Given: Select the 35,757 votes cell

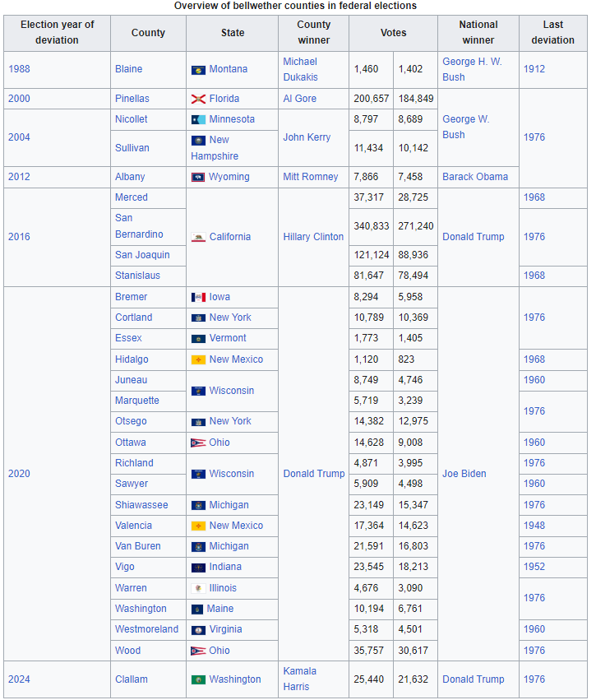Looking at the screenshot, I should tap(371, 651).
